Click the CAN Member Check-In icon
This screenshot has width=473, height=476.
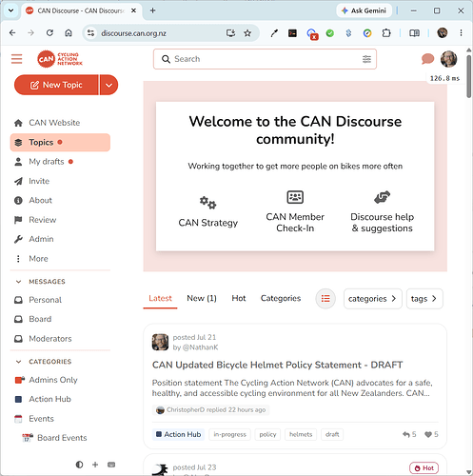tap(295, 197)
